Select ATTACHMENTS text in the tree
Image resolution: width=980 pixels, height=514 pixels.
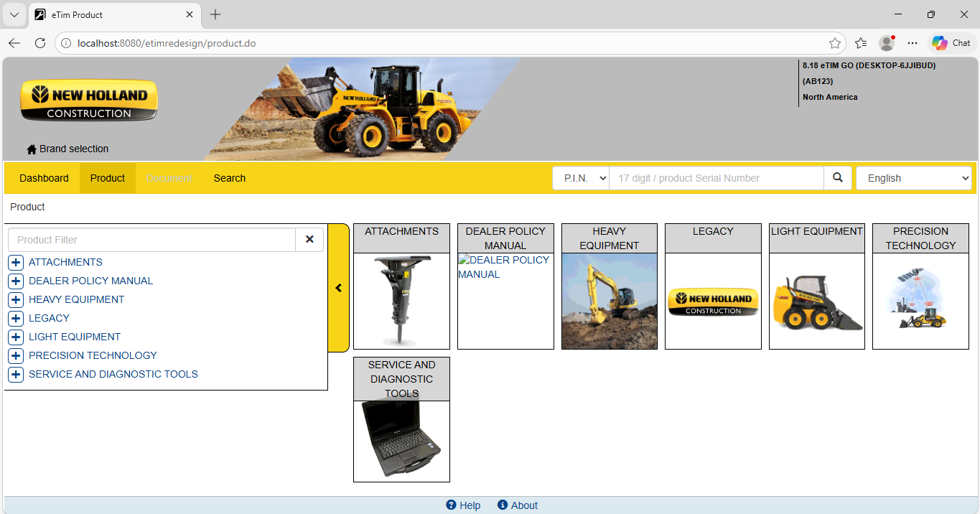point(65,262)
